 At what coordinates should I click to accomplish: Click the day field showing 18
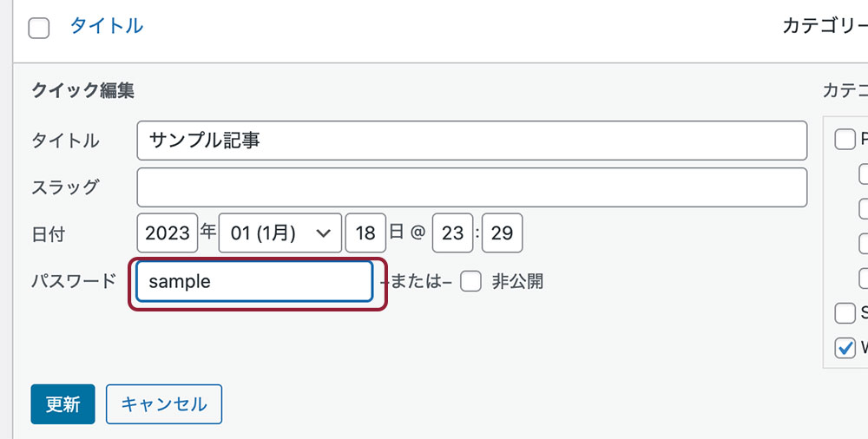[365, 233]
